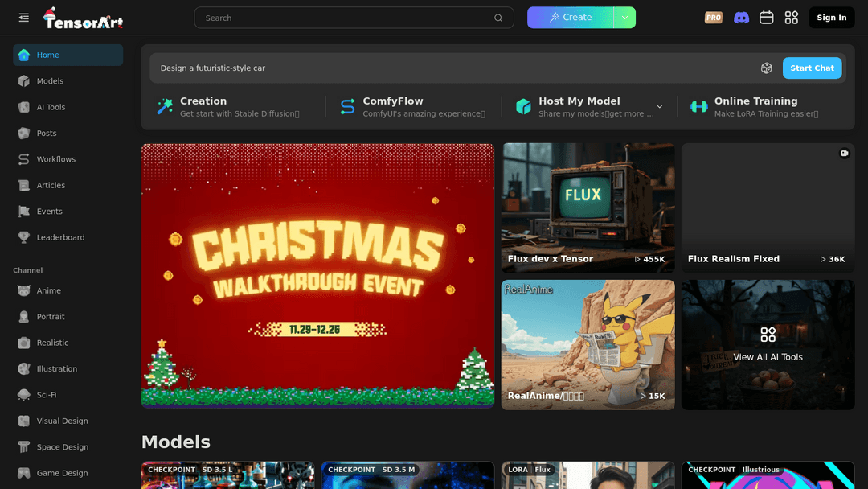
Task: Expand the Host My Model chevron
Action: click(659, 106)
